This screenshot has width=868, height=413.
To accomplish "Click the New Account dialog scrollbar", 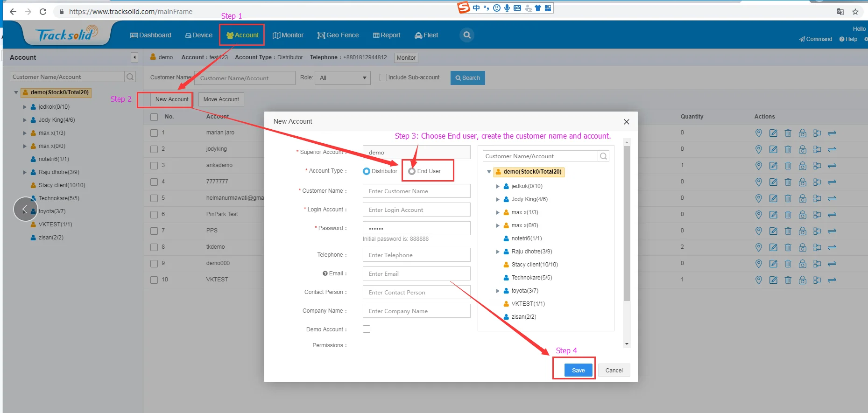I will click(x=627, y=223).
